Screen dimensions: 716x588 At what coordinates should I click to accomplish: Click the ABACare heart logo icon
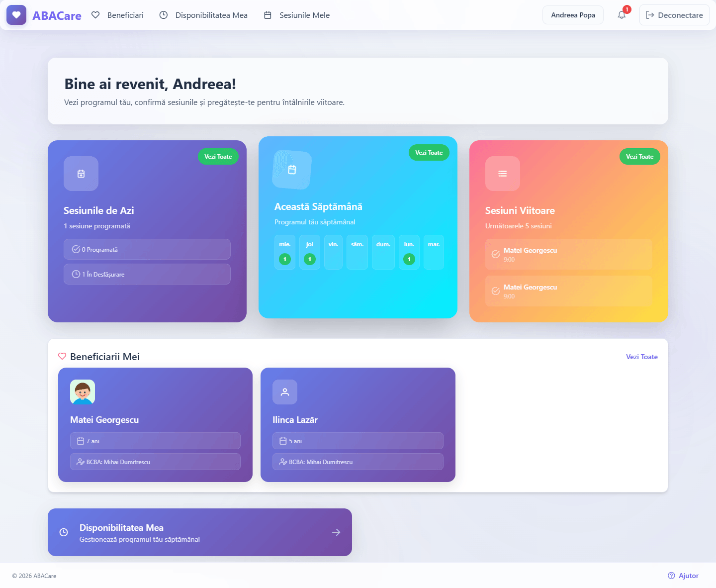coord(16,15)
